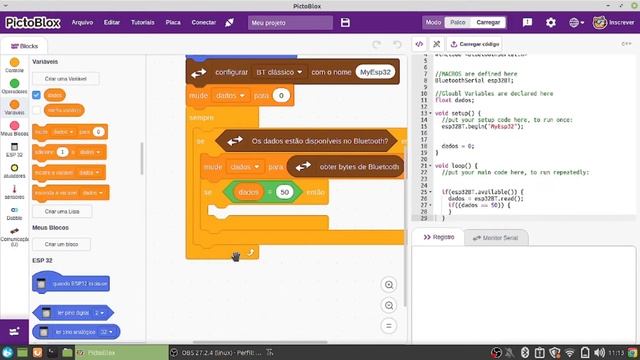Click Criar uma Variável button
Screen dimensions: 640x360
(65, 78)
